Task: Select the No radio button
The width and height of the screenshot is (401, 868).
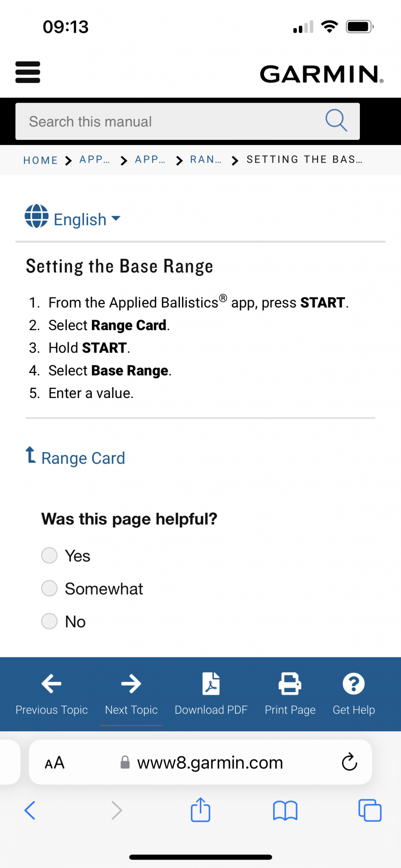Action: click(49, 621)
